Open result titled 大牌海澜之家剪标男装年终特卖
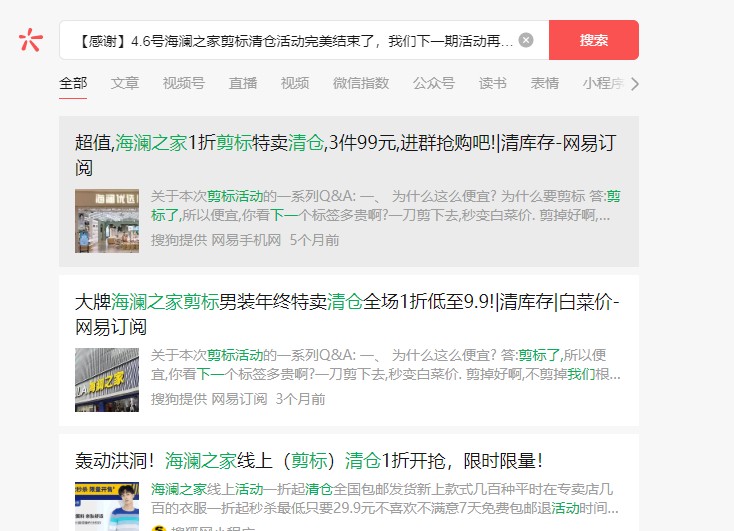This screenshot has width=734, height=531. point(347,314)
